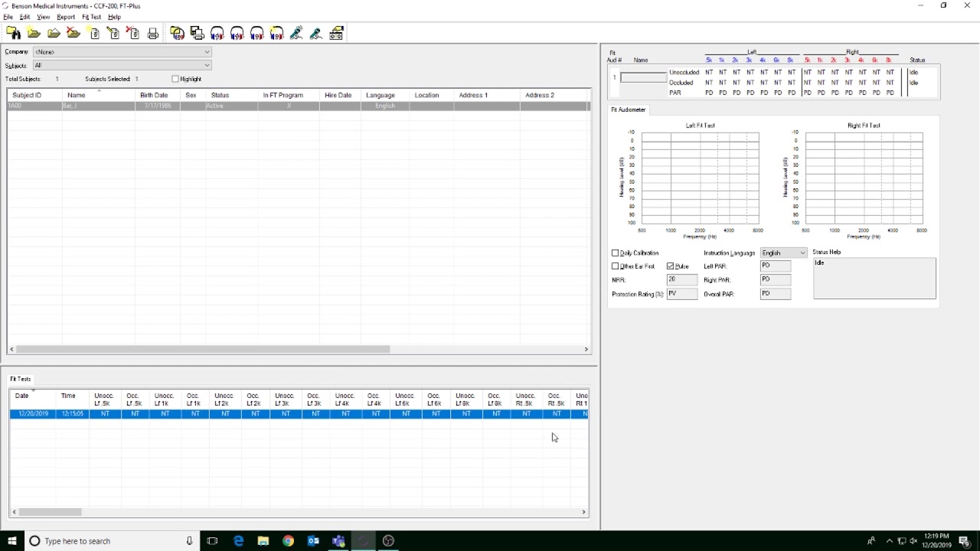The image size is (980, 551).
Task: Click the cassette recorder toolbar icon
Action: 336,33
